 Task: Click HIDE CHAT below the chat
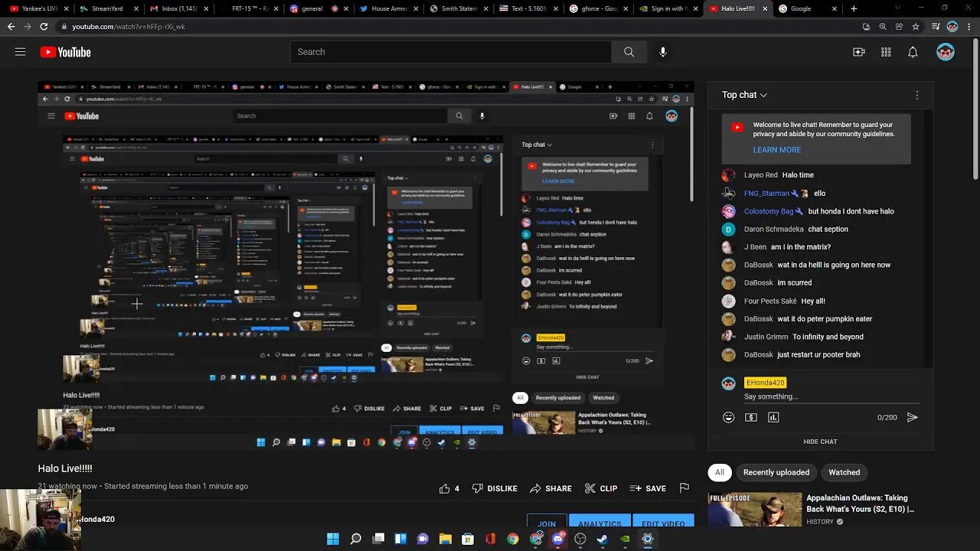tap(820, 442)
